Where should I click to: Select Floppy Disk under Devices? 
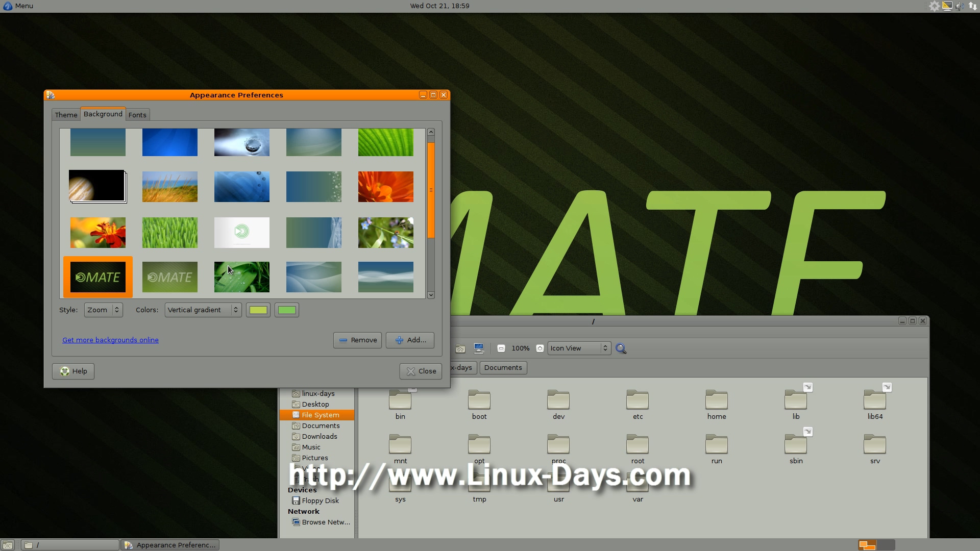(x=317, y=501)
